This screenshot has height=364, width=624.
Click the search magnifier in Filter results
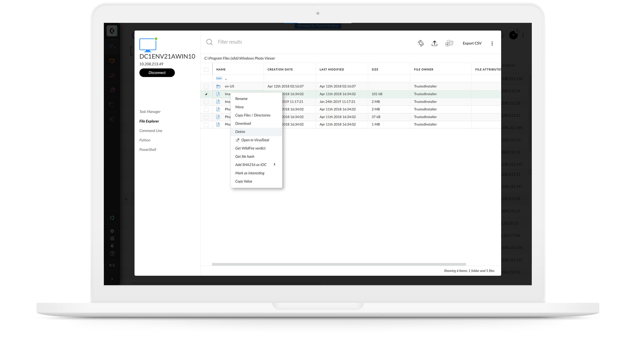tap(209, 42)
